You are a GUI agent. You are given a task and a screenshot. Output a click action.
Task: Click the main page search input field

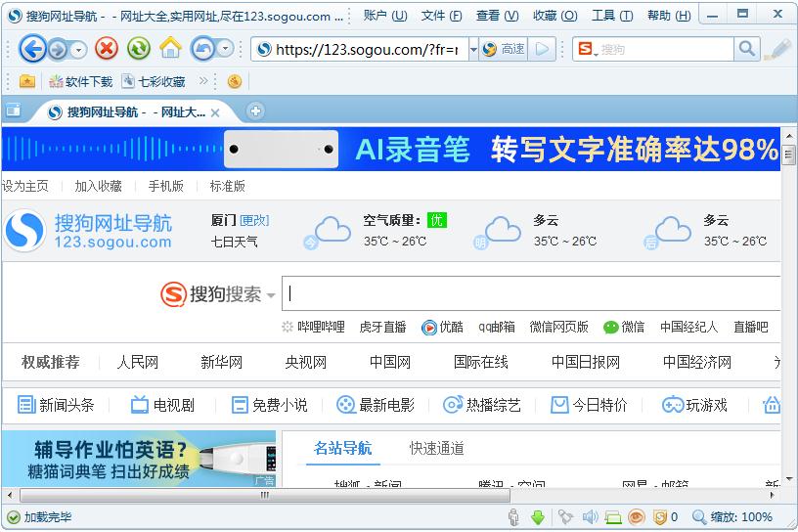pos(531,293)
